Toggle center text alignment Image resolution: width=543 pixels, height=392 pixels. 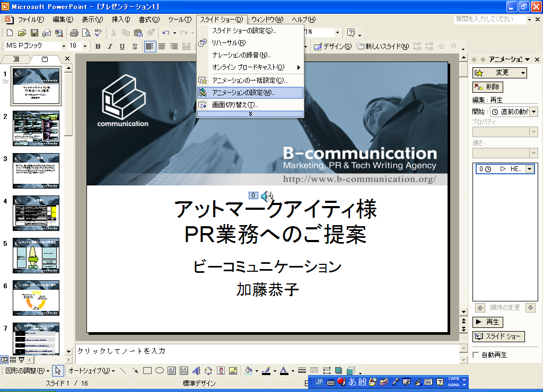tap(162, 47)
